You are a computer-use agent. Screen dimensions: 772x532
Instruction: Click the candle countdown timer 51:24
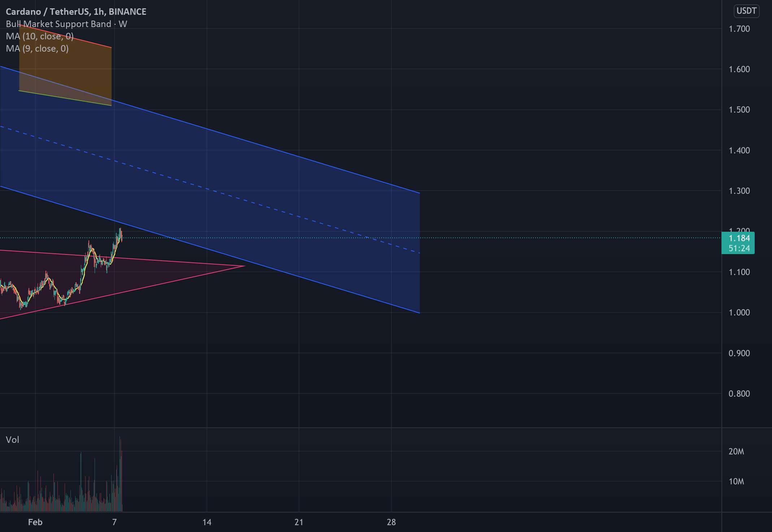click(x=739, y=248)
